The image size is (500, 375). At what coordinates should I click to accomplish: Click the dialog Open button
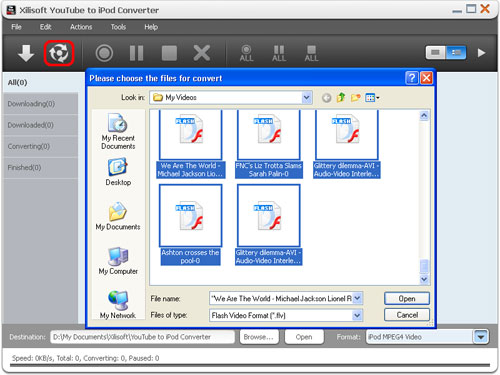point(407,298)
